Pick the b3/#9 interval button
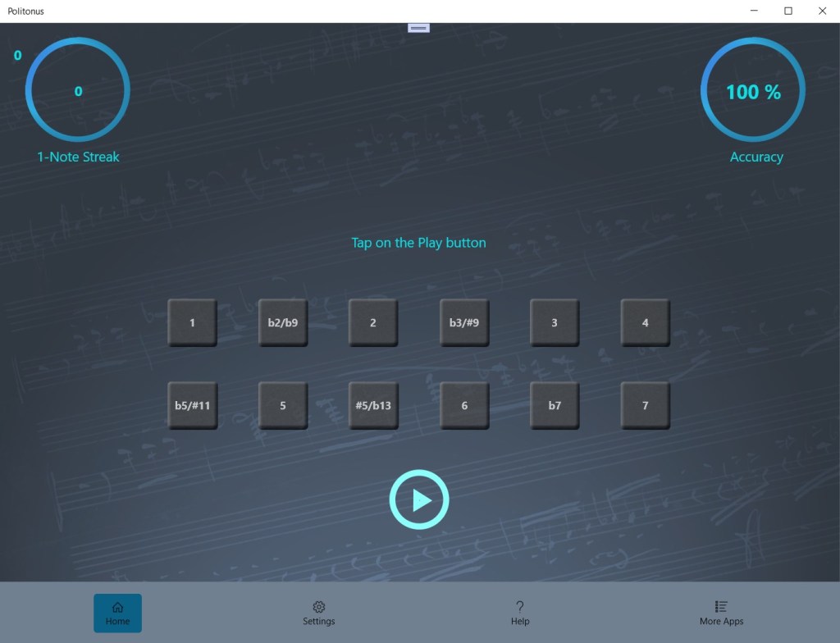 464,322
